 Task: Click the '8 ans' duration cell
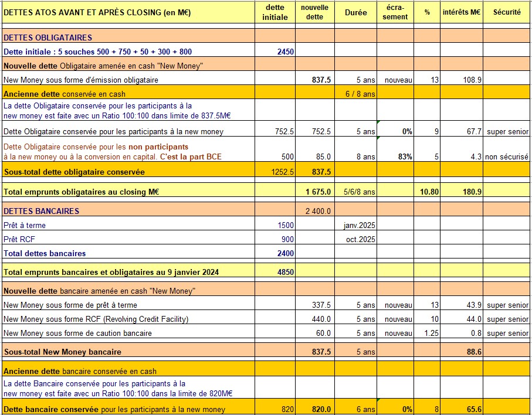pyautogui.click(x=366, y=157)
